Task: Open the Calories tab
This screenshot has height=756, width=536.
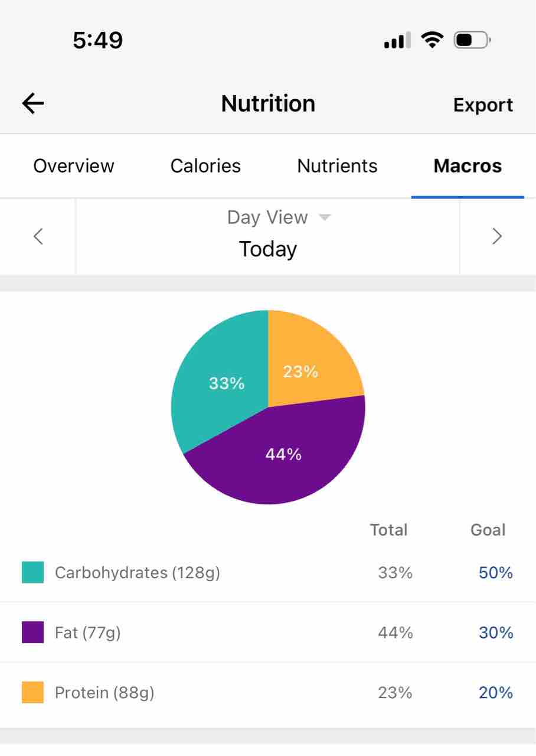Action: [x=205, y=166]
